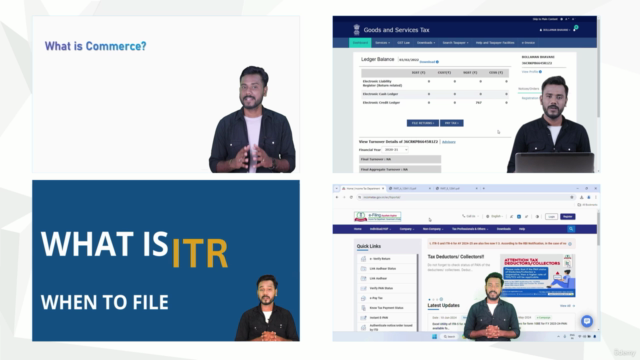Expand the Individual/HUF menu on the e-Filing nav bar

pyautogui.click(x=380, y=229)
